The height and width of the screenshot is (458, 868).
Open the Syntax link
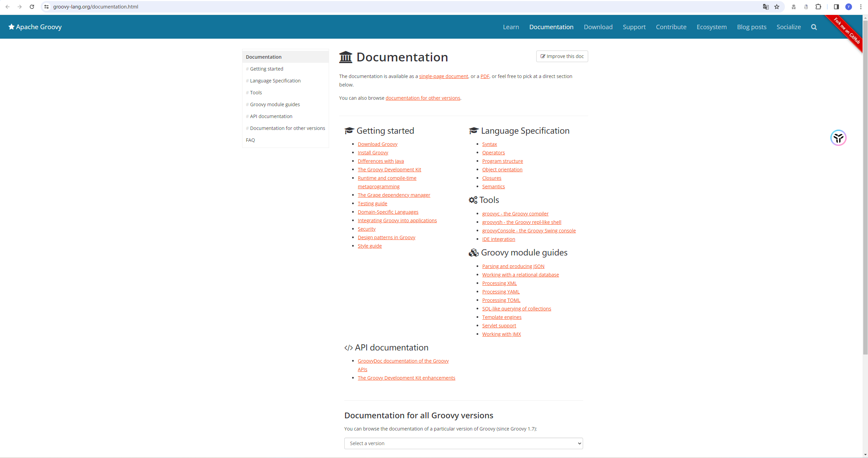(x=489, y=144)
